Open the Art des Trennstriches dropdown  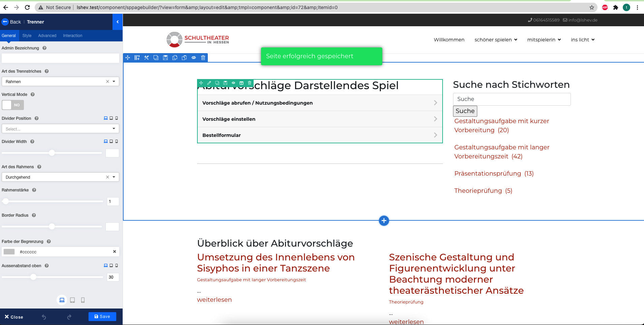coord(60,81)
